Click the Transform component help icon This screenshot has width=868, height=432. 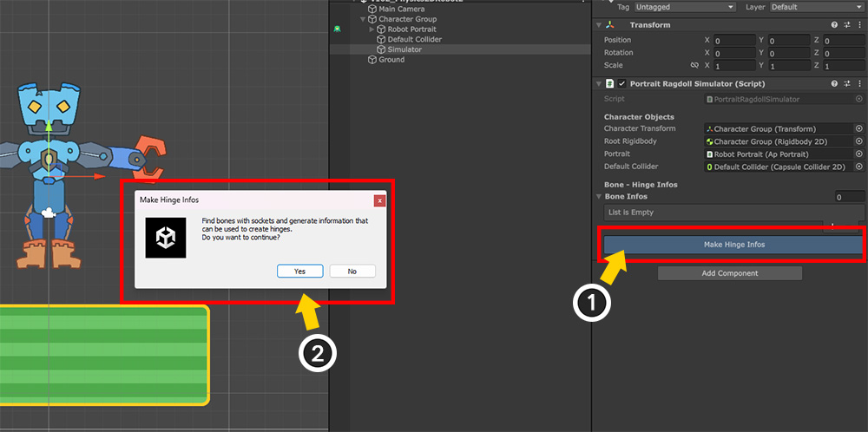tap(834, 25)
